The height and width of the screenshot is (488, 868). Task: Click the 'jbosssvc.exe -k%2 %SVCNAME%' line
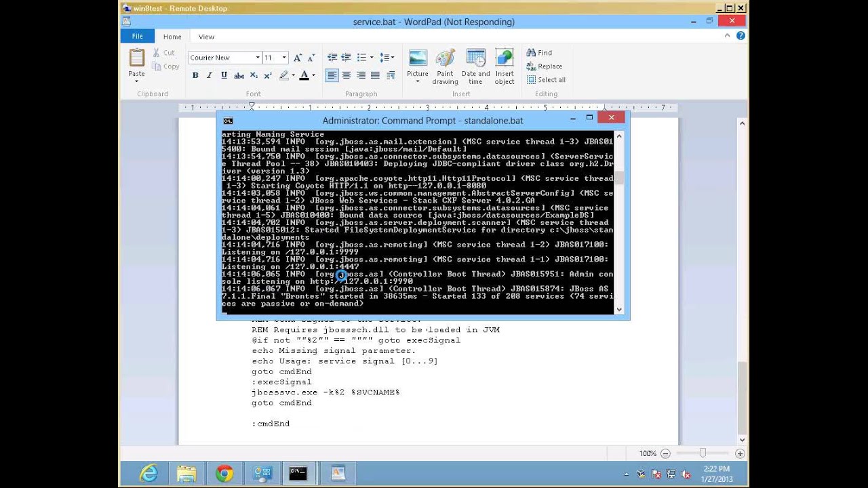tap(325, 392)
